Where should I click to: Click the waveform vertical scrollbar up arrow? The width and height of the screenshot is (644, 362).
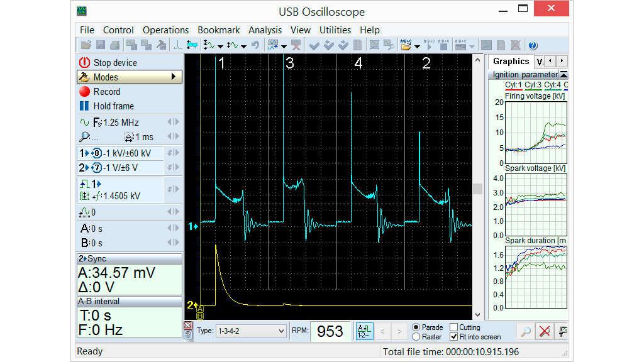click(x=477, y=60)
